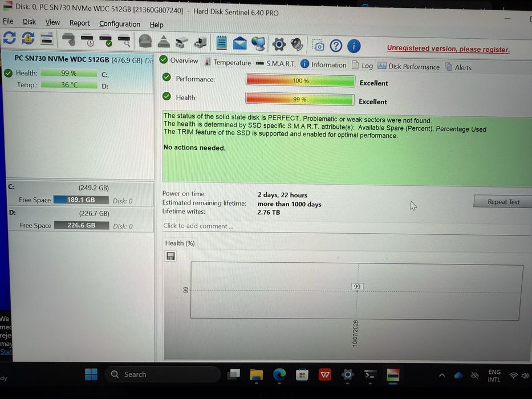532x399 pixels.
Task: Click the left panel Health 99 % bar
Action: click(69, 73)
